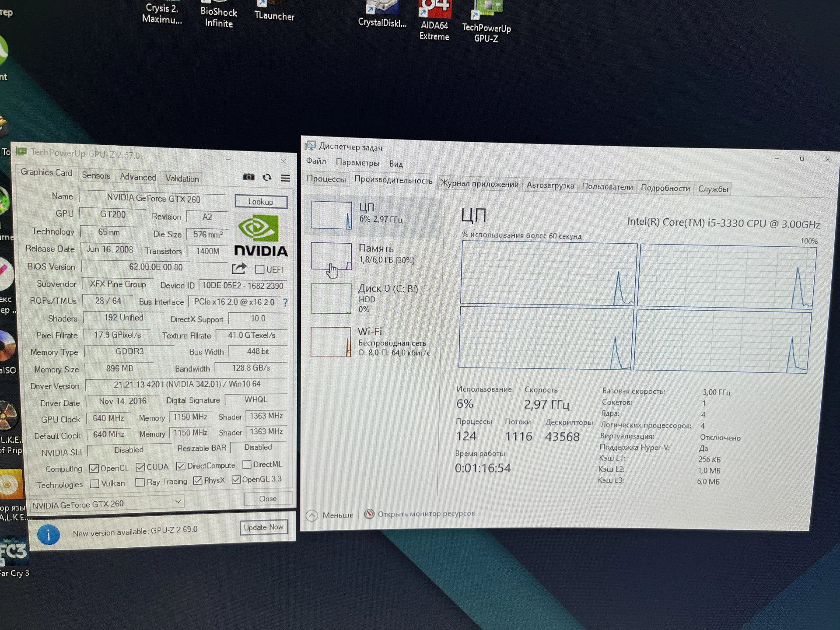
Task: Click the Release Date field Jun 16, 2008
Action: click(109, 249)
